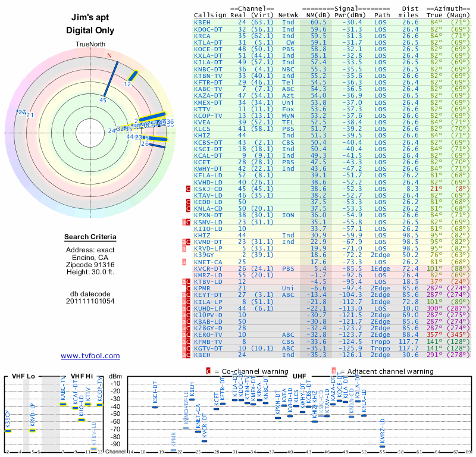
Task: Click KCBS-DT callsign in the station table
Action: pos(208,142)
